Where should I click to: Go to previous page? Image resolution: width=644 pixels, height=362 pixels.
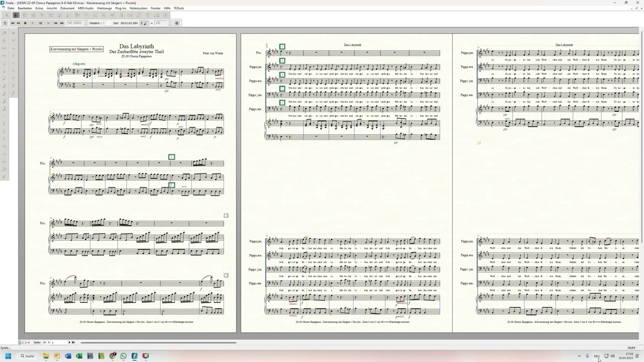49,342
